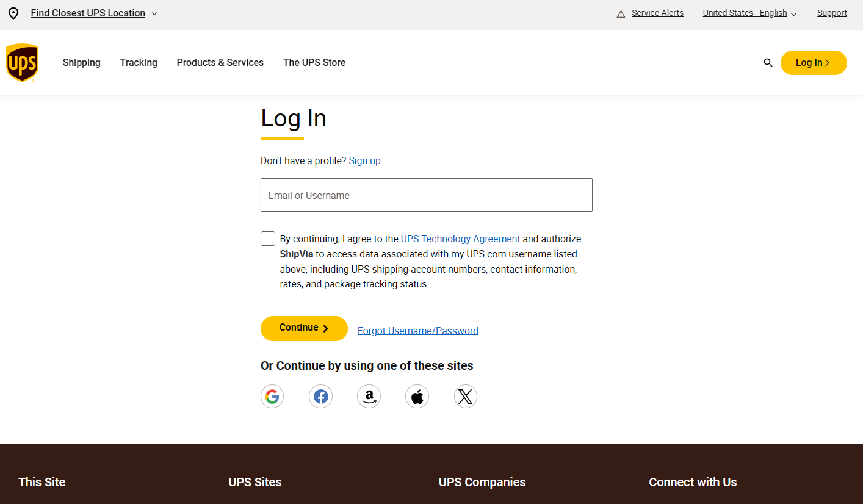
Task: Continue with Facebook icon
Action: (320, 397)
